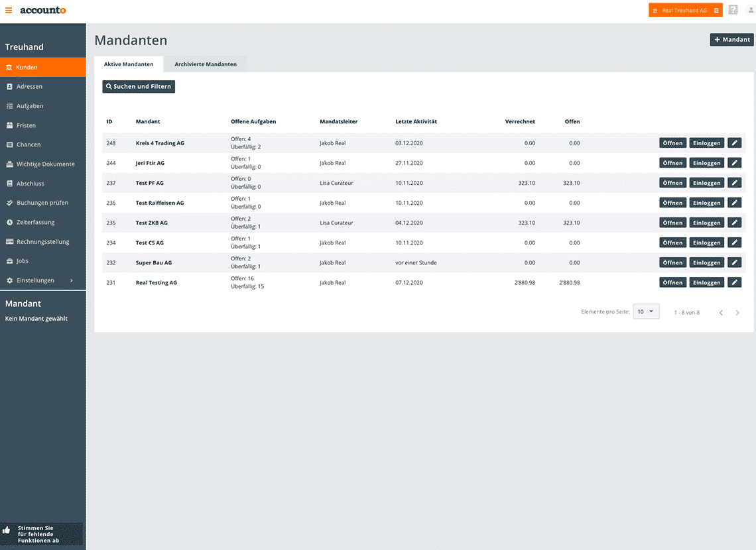Click the thumbs-up feature vote icon
The height and width of the screenshot is (550, 756).
7,530
